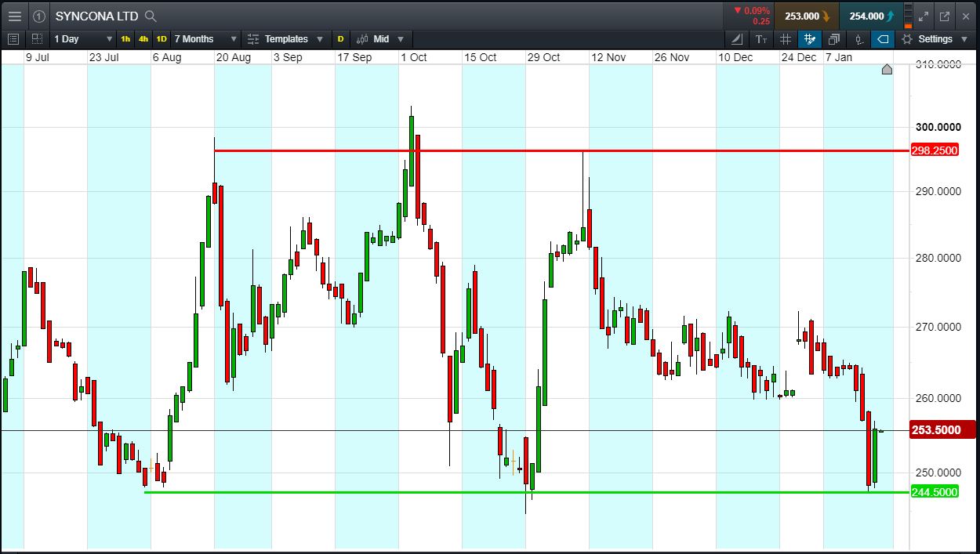Click the SYNCONA LTD instrument title

[x=98, y=16]
